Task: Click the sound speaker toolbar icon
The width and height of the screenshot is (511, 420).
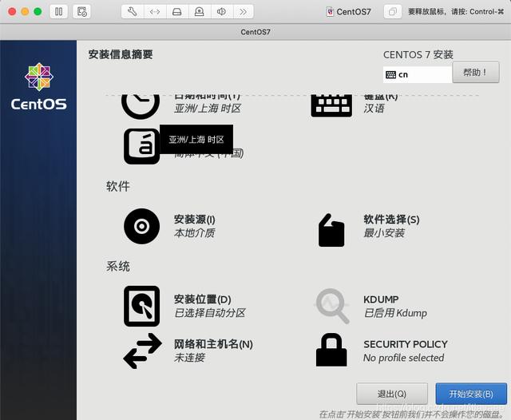Action: pyautogui.click(x=221, y=12)
